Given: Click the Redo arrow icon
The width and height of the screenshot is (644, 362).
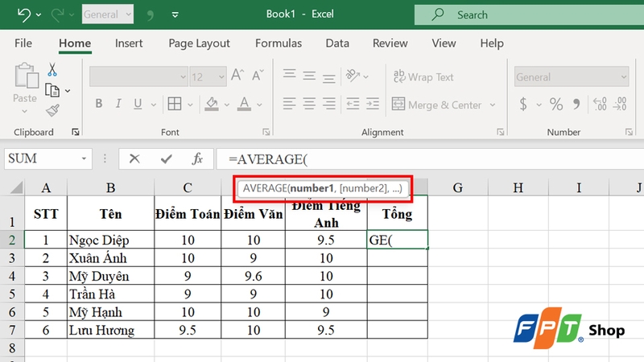Looking at the screenshot, I should pos(57,14).
